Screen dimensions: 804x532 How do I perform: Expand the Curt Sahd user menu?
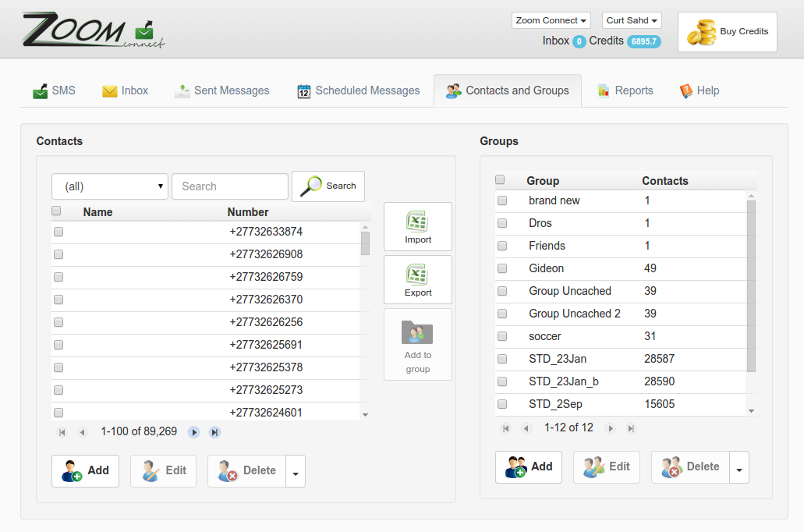632,20
